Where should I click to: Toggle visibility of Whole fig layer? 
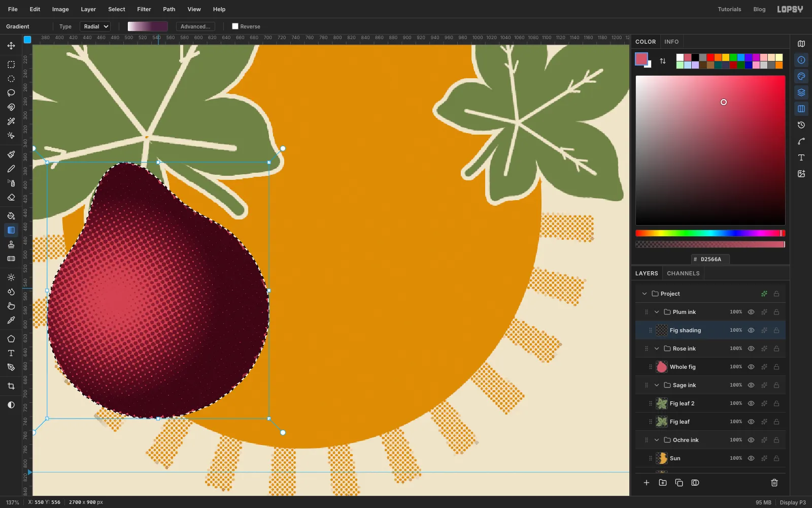point(751,367)
